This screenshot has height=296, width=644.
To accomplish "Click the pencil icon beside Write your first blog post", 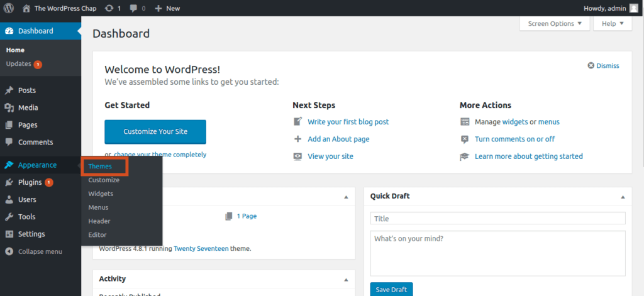I will tap(297, 121).
